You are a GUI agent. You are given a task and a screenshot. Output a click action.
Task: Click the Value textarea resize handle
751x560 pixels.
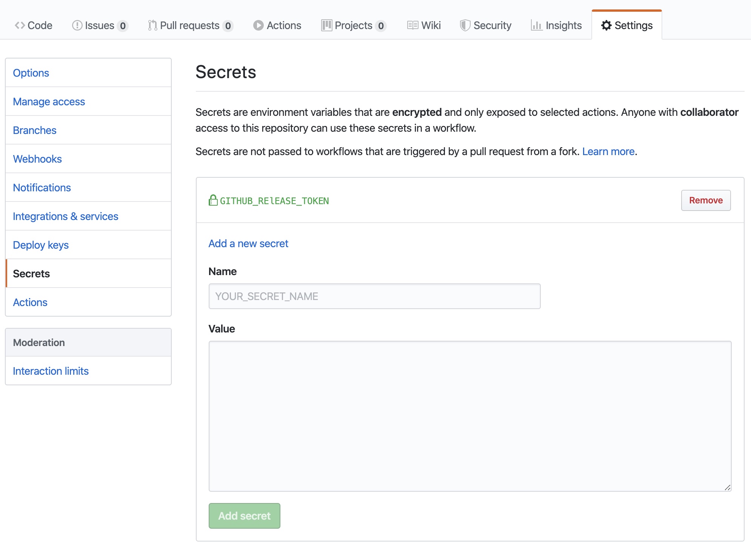pyautogui.click(x=727, y=488)
